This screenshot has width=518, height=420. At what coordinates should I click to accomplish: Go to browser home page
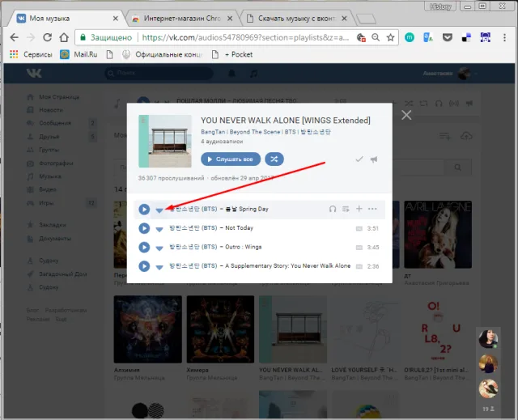pos(64,37)
